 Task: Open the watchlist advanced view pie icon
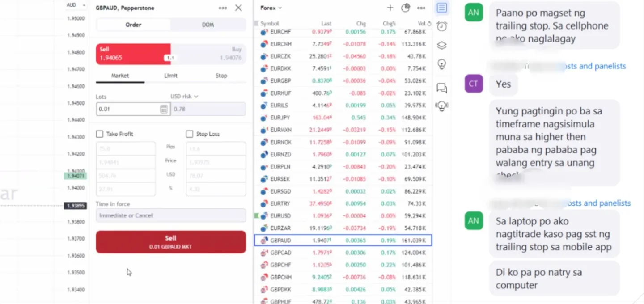pyautogui.click(x=406, y=8)
